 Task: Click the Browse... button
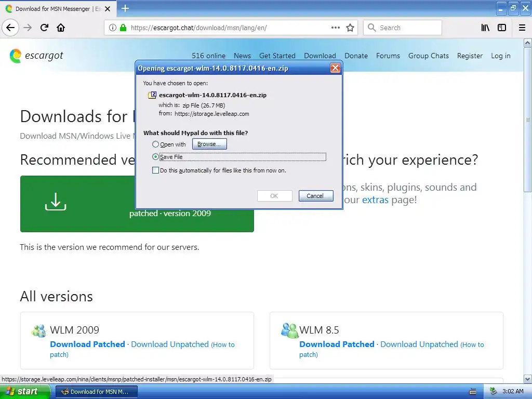[x=209, y=144]
